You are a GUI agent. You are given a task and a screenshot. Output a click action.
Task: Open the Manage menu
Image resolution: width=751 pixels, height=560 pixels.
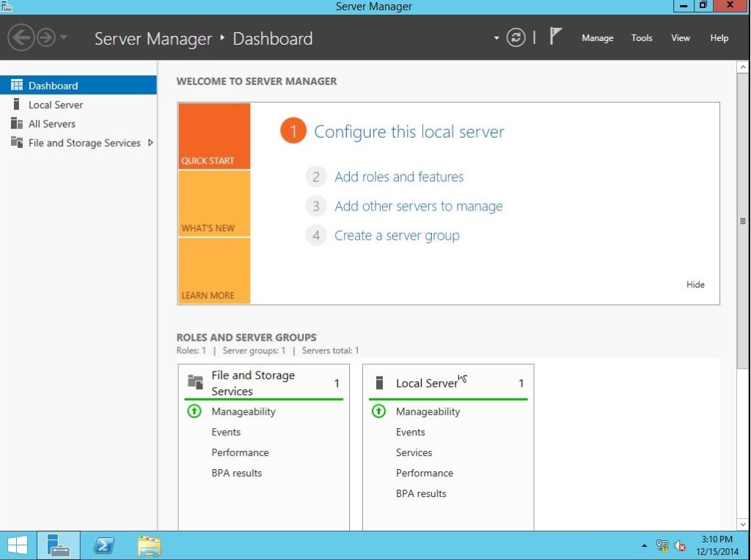[597, 37]
